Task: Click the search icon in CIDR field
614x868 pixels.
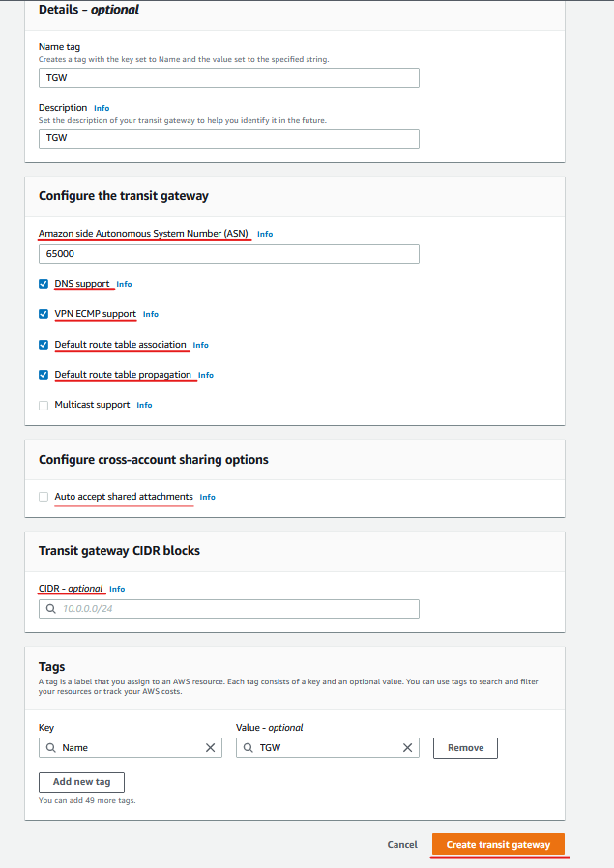Action: [x=51, y=609]
